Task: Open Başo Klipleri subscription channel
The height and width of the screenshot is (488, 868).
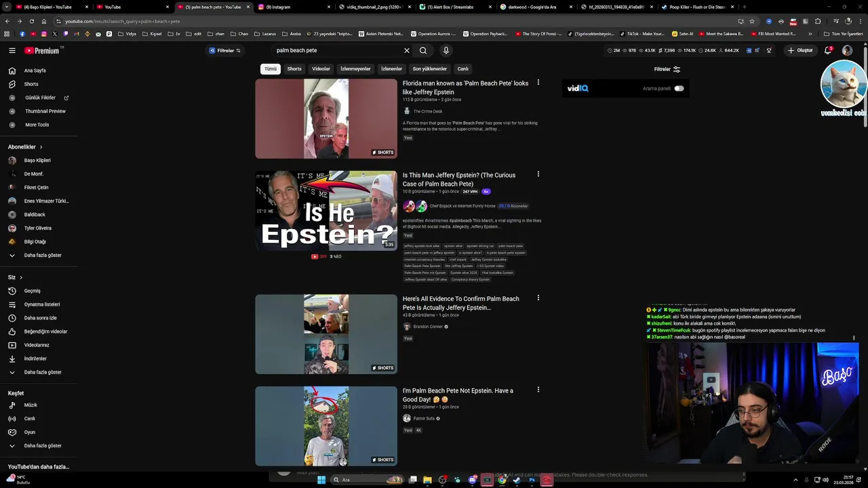Action: [x=37, y=161]
